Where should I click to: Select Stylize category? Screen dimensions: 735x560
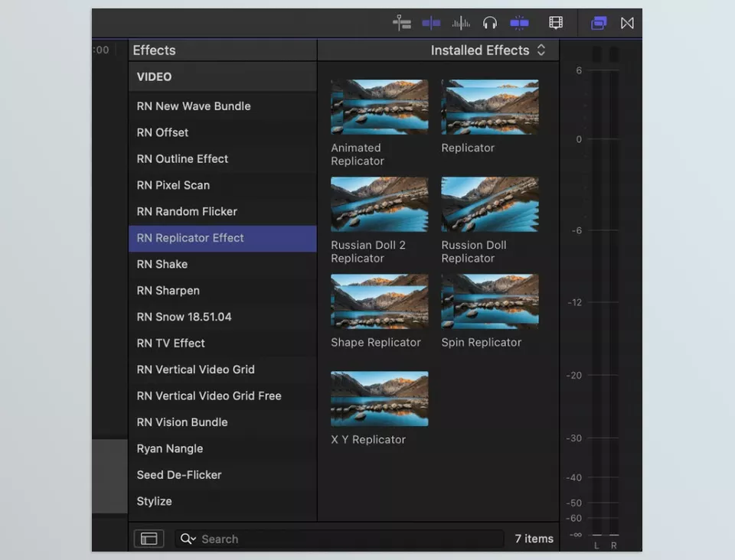click(223, 501)
